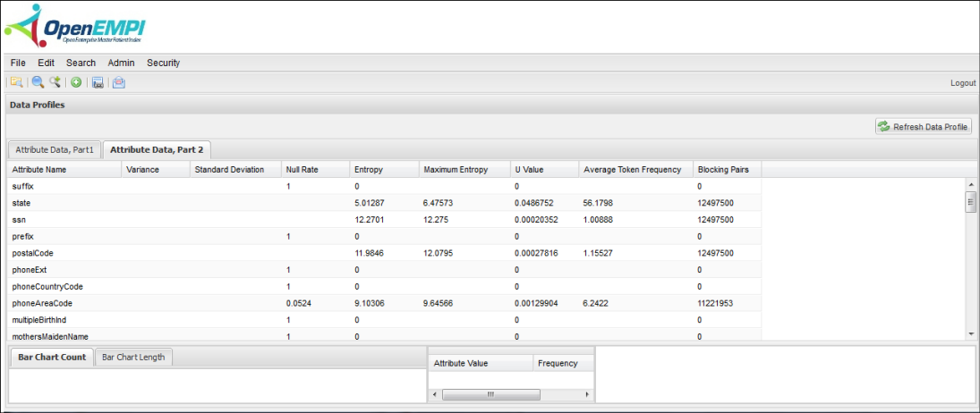This screenshot has height=413, width=980.
Task: Open the Edit menu
Action: (47, 63)
